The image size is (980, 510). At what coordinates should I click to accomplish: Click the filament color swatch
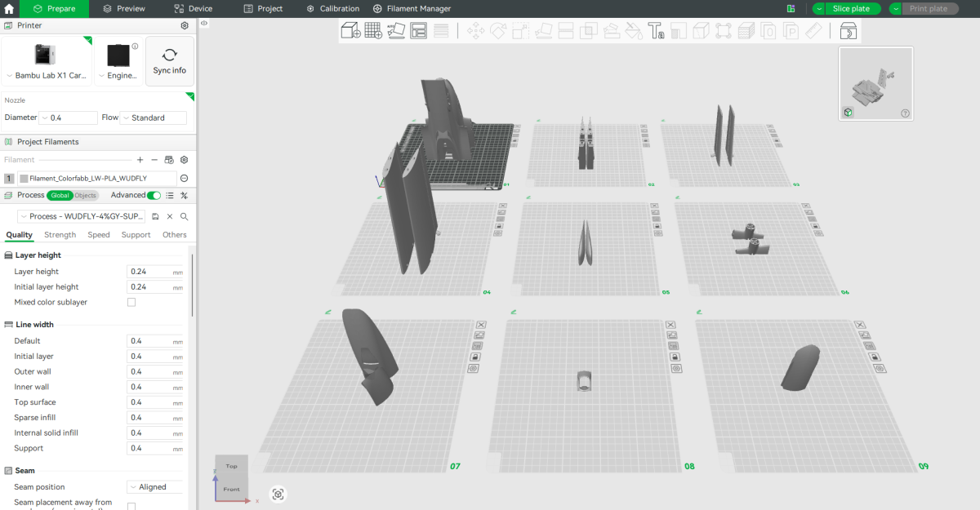(24, 178)
